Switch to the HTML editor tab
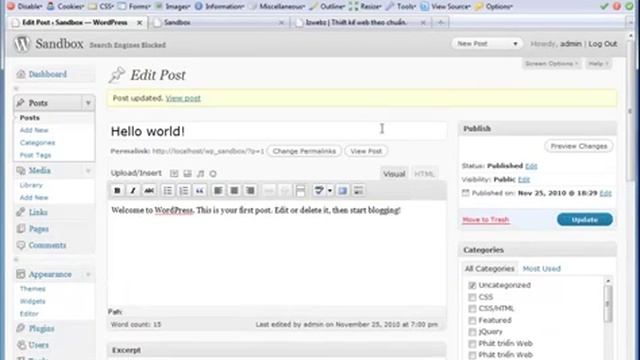 pos(424,174)
